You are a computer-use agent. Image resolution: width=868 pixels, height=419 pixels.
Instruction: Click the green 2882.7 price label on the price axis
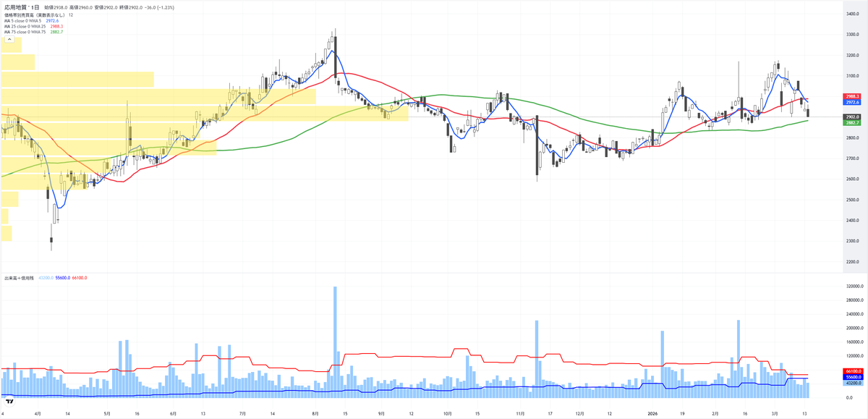pyautogui.click(x=851, y=124)
